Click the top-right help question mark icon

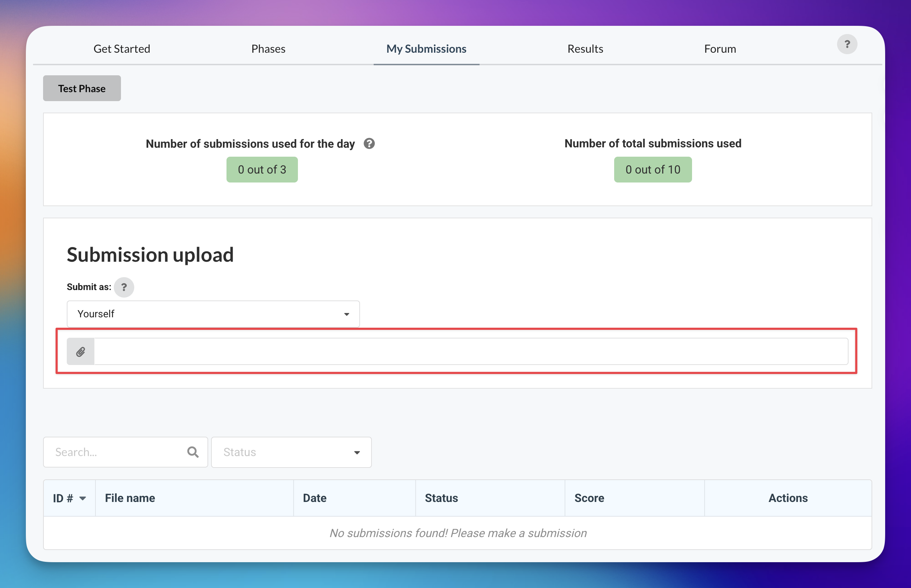(x=847, y=44)
